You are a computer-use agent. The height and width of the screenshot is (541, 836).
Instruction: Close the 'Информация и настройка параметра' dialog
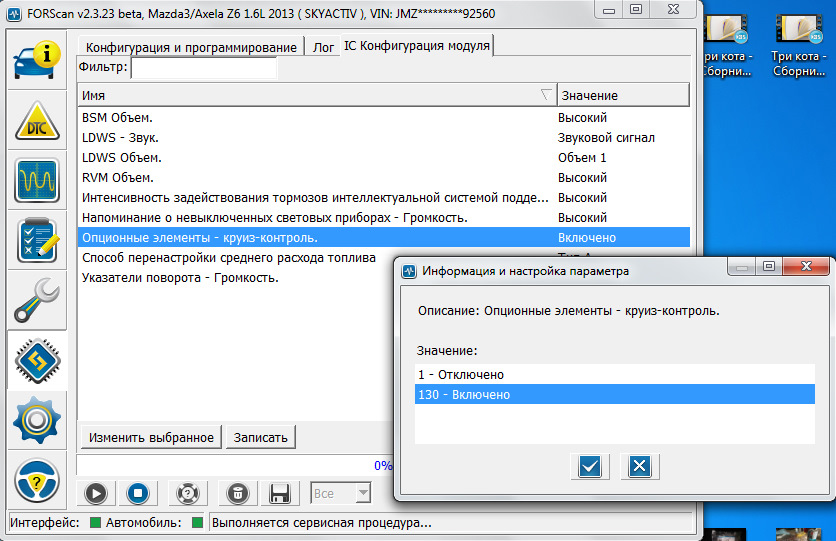(806, 266)
